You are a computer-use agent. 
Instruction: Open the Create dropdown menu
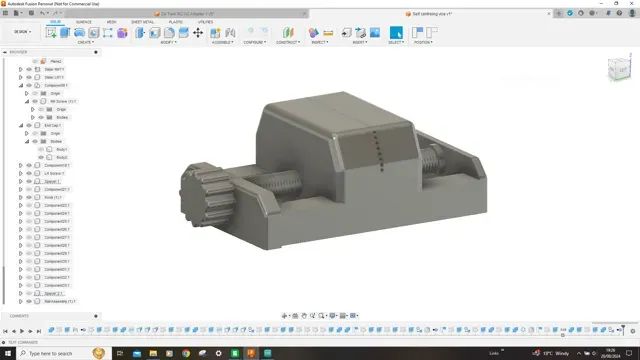(x=86, y=42)
